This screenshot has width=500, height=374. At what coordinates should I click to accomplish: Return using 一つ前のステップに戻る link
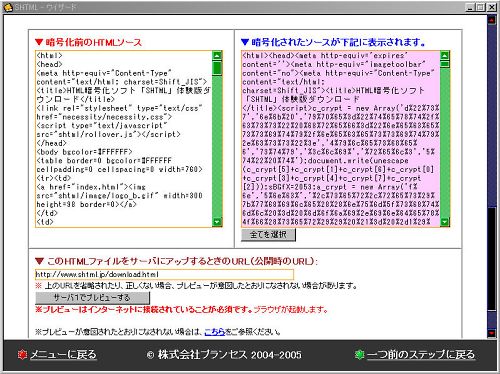(421, 355)
